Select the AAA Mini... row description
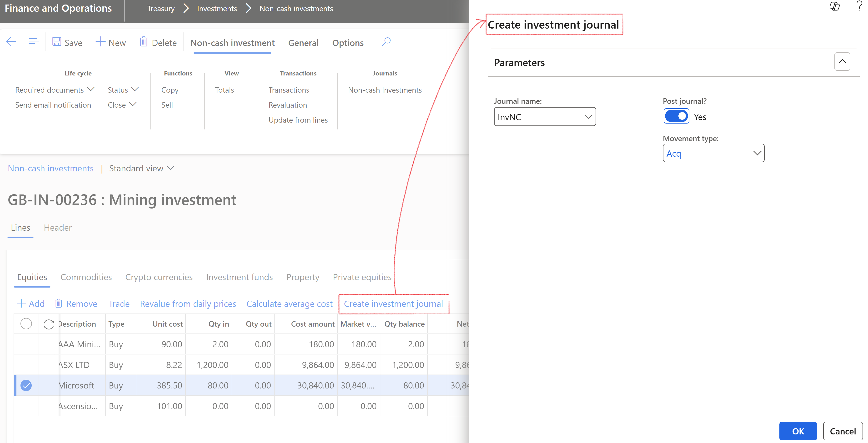Viewport: 868px width, 443px height. coord(80,344)
